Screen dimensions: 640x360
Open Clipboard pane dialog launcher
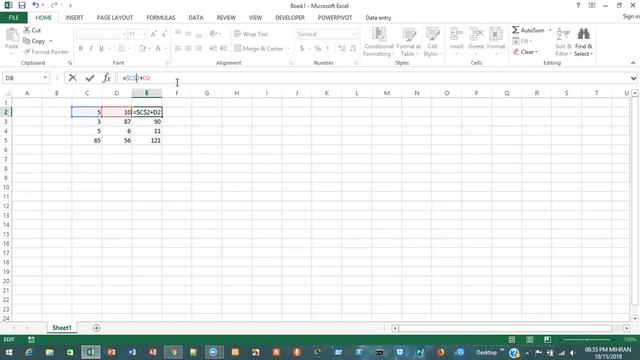coord(70,63)
